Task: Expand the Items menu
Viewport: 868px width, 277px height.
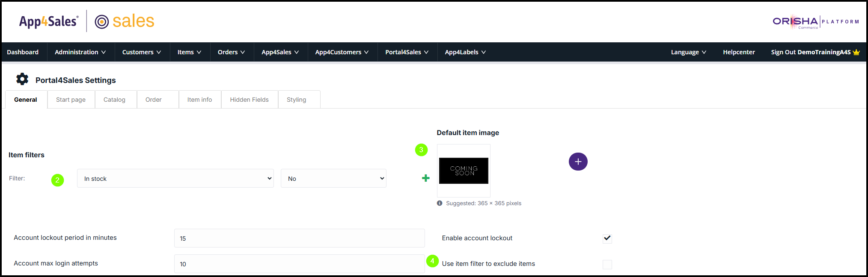Action: click(x=190, y=52)
